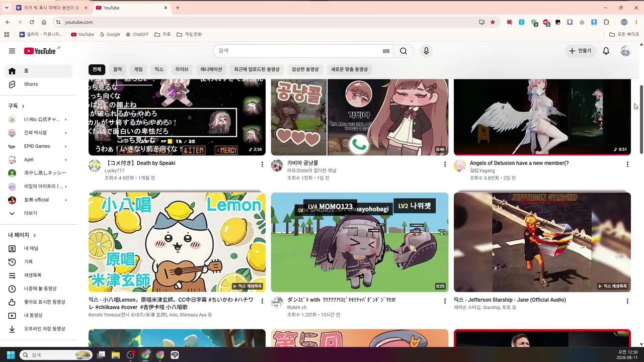Open the EPID Games subscription
The image size is (644, 362).
click(x=38, y=146)
